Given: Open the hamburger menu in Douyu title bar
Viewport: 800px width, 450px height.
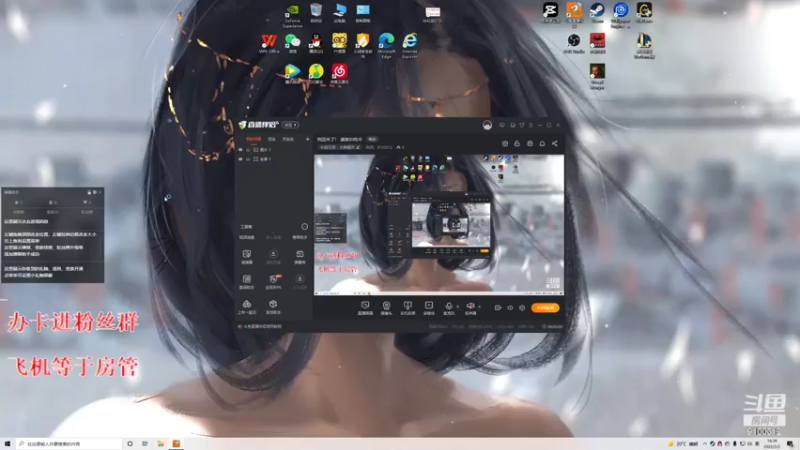Looking at the screenshot, I should pyautogui.click(x=531, y=125).
